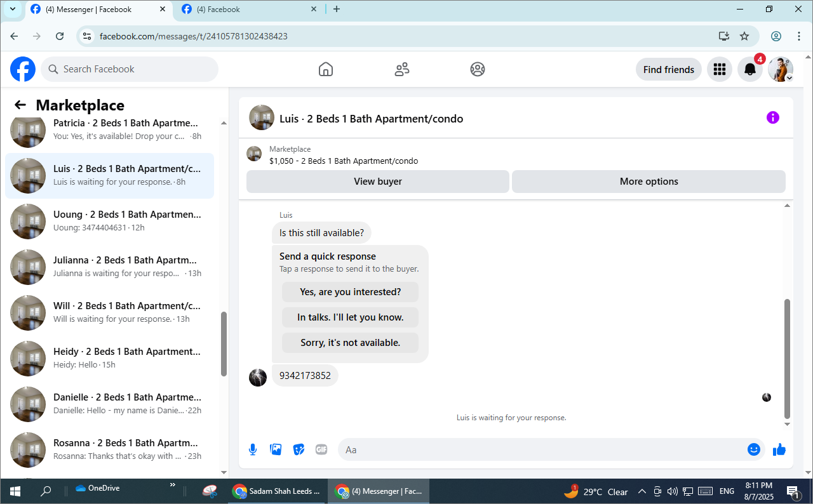Open Windows Start menu

click(x=15, y=491)
